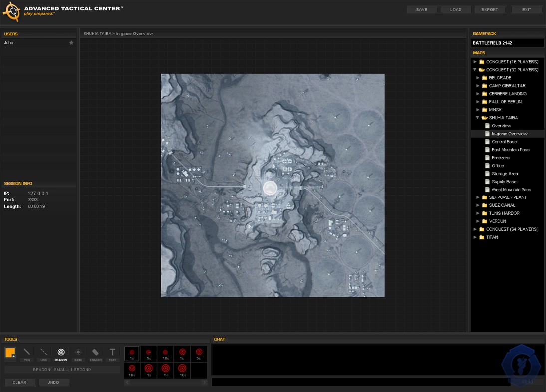
Task: Open the East Mountain Pass map
Action: 510,150
